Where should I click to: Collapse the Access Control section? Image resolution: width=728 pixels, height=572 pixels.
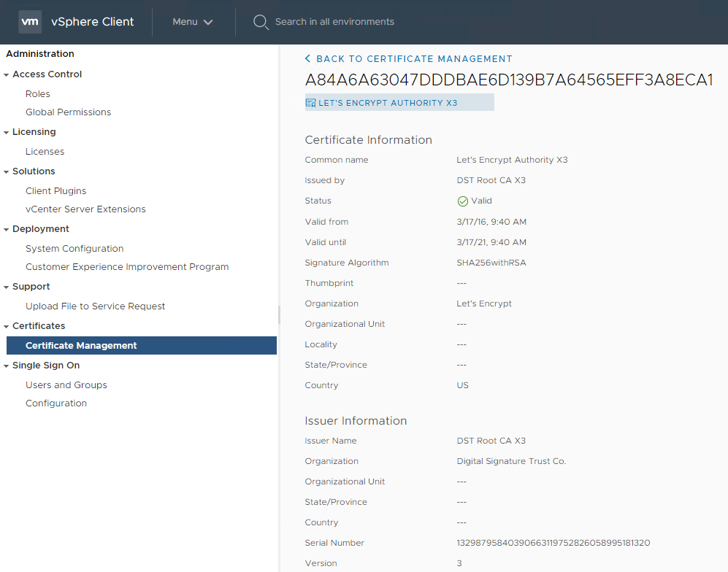click(x=6, y=74)
